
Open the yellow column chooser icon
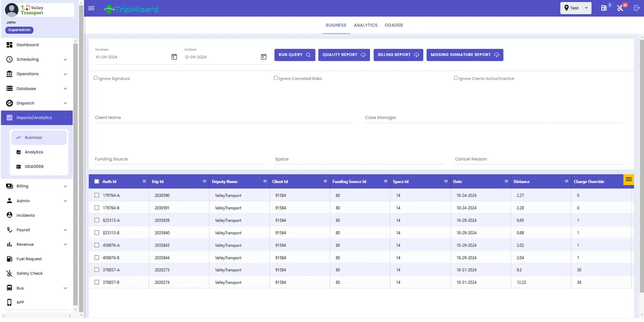click(628, 180)
